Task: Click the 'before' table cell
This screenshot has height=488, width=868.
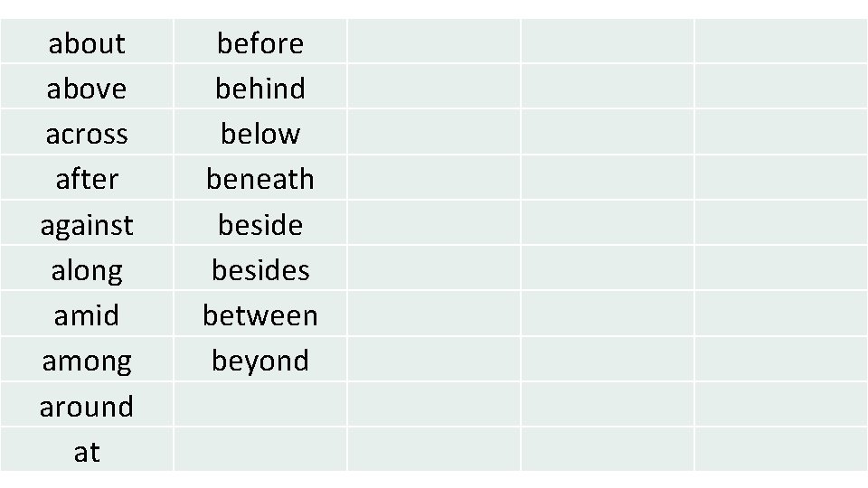Action: point(260,41)
